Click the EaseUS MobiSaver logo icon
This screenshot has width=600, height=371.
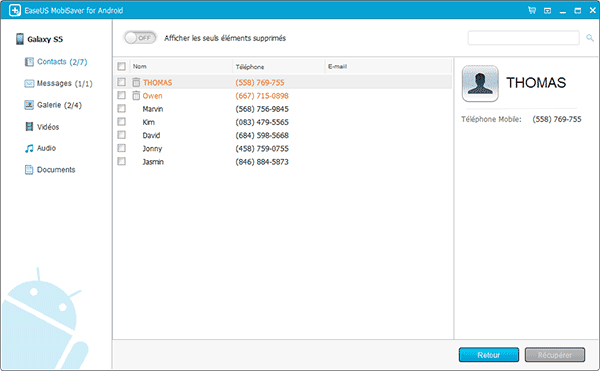15,10
